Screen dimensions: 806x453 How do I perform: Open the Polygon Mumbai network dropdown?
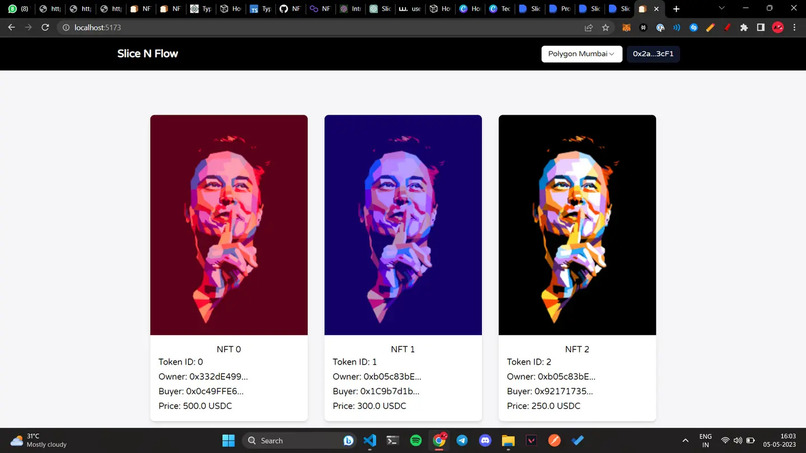(x=581, y=54)
